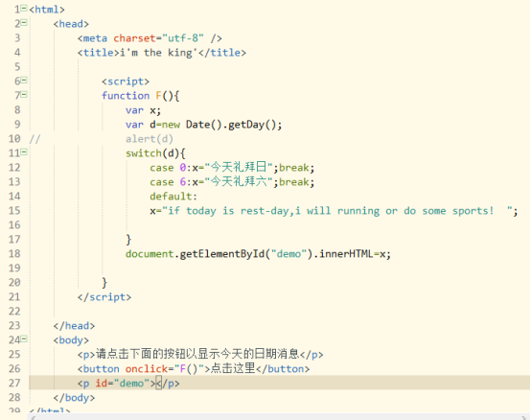Screen dimensions: 531x420
Task: Click "Date().getDay();" on line 9
Action: [234, 125]
